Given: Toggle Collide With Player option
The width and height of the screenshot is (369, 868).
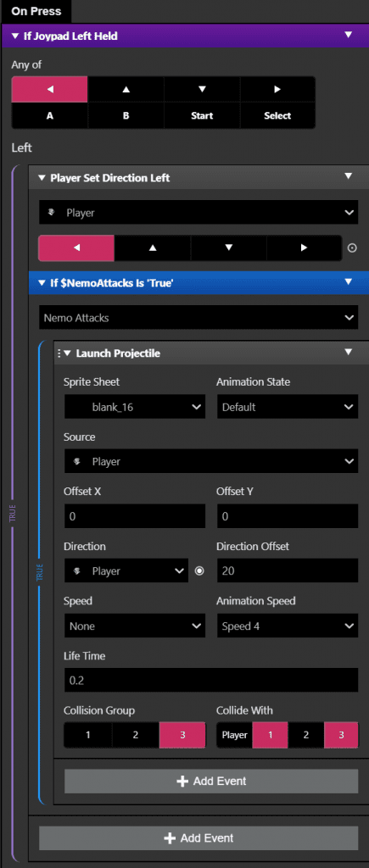Looking at the screenshot, I should (x=234, y=735).
